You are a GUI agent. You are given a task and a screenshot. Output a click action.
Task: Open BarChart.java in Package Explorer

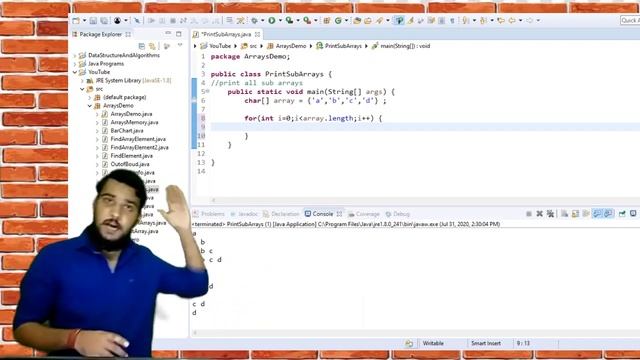pos(127,131)
